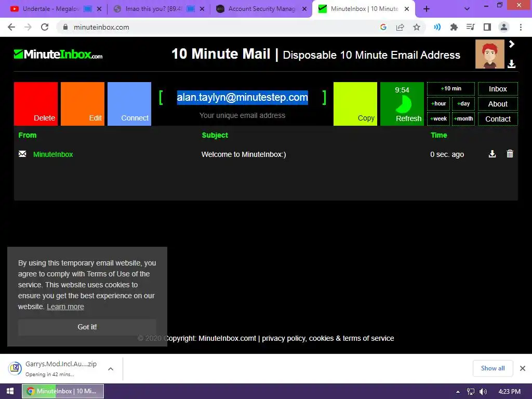Viewport: 532px width, 399px height.
Task: Close the Account Security Manag tab
Action: click(x=304, y=9)
